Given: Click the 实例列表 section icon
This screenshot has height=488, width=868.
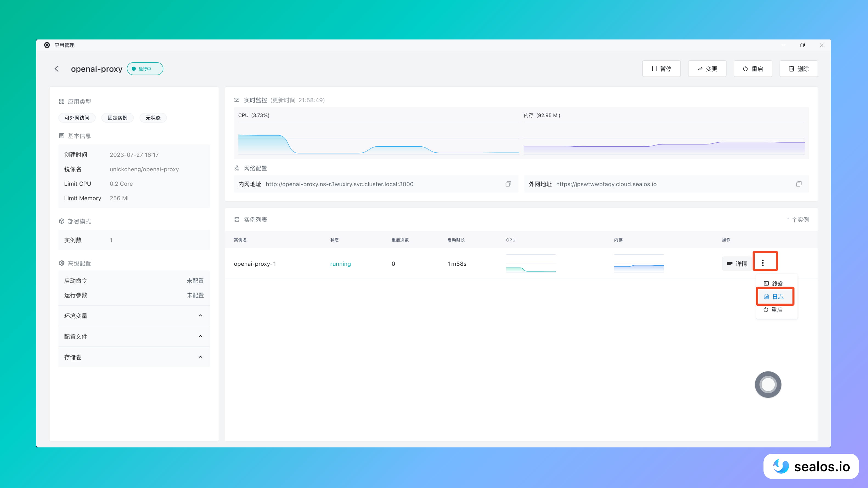Looking at the screenshot, I should (237, 220).
